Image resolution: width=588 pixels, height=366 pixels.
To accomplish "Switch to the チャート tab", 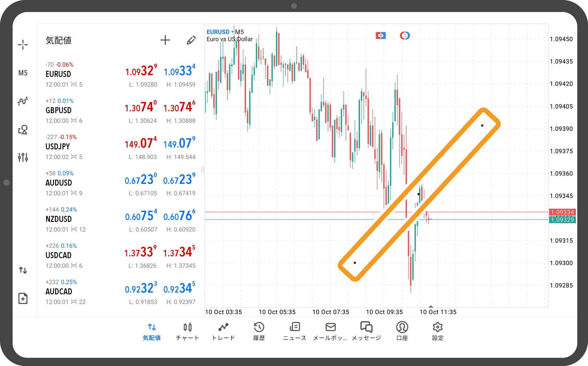I will (188, 331).
